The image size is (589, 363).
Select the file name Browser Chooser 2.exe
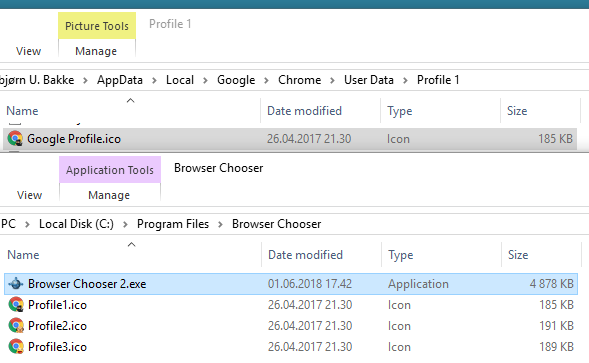[87, 284]
